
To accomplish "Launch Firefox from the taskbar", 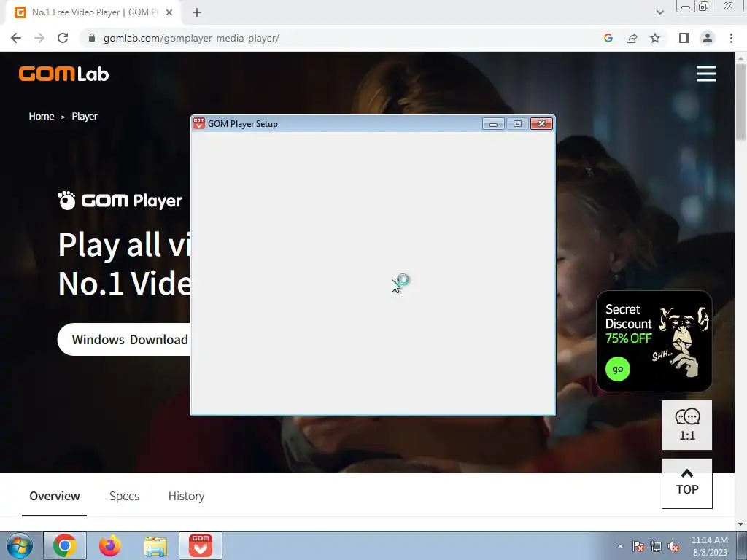I will click(x=110, y=545).
